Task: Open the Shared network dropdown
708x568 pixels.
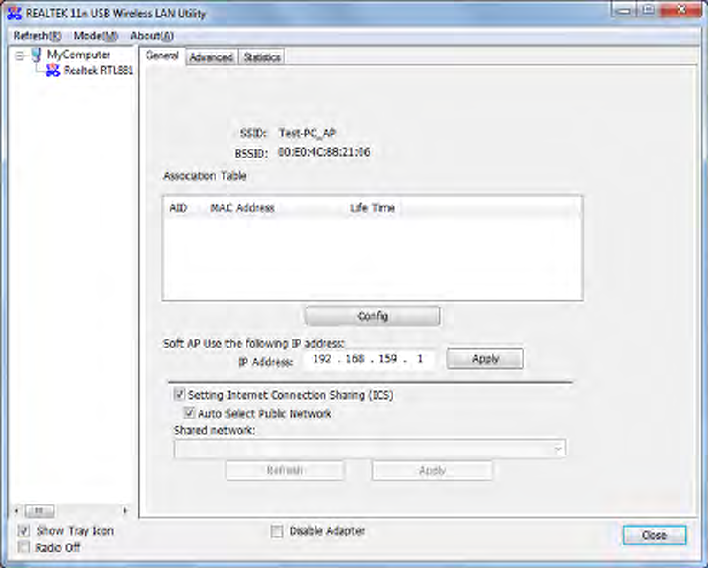Action: click(370, 449)
